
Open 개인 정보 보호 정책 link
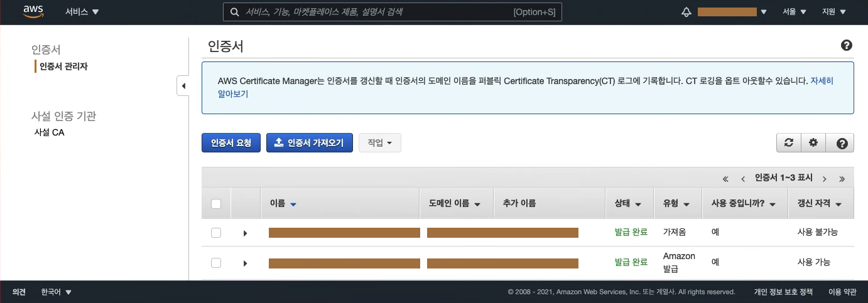click(x=783, y=292)
